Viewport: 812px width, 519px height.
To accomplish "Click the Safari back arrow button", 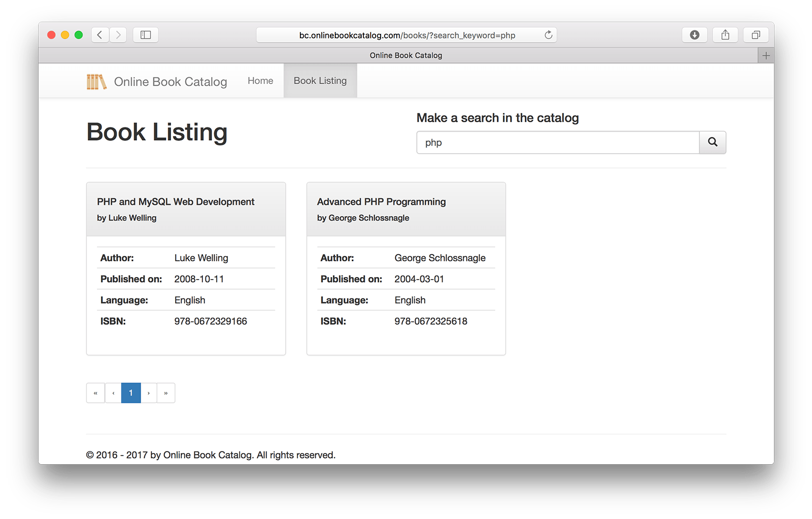I will pos(100,34).
